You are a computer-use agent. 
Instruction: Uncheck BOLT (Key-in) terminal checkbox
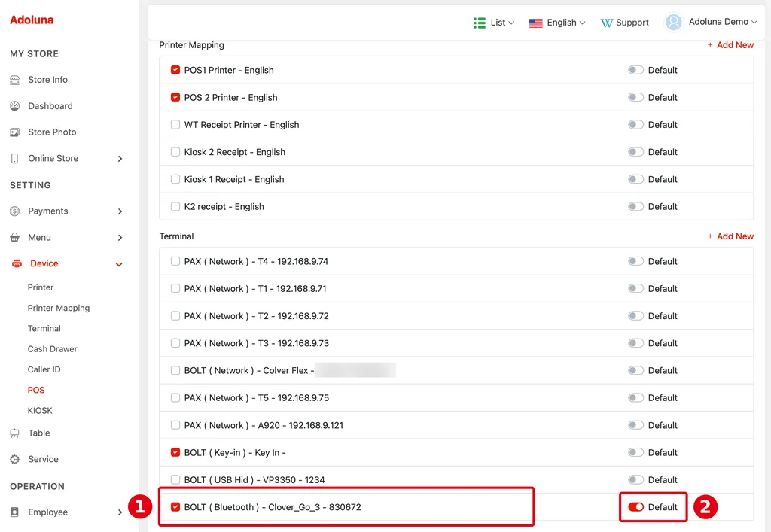175,452
